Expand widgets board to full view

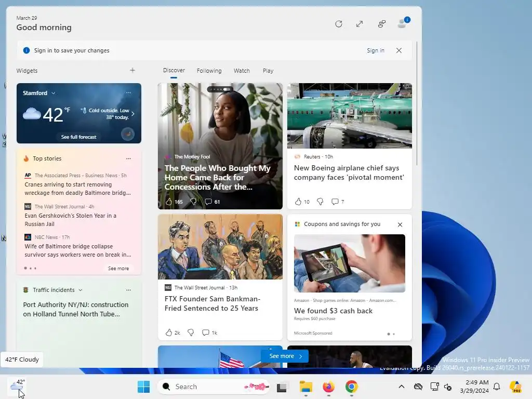[360, 24]
